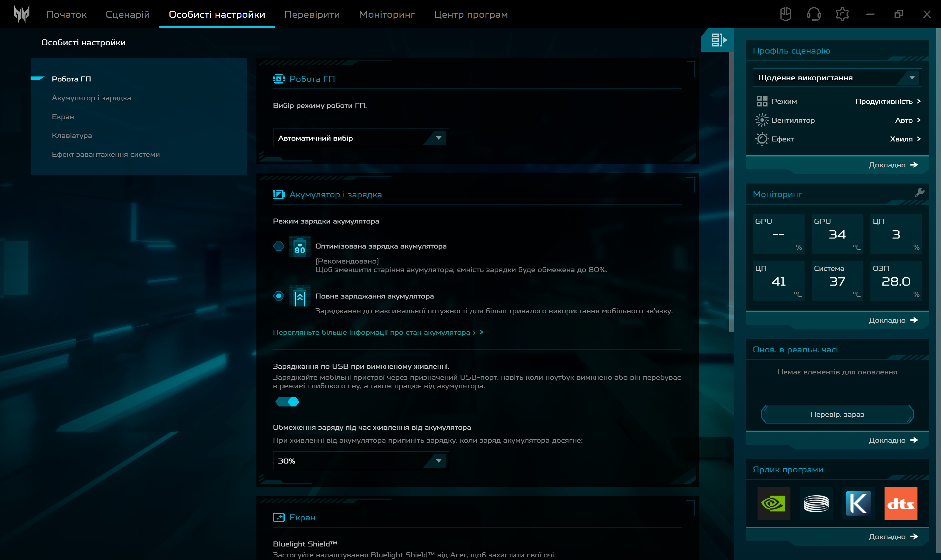The height and width of the screenshot is (560, 941).
Task: Switch to the Моніторинг tab
Action: tap(386, 14)
